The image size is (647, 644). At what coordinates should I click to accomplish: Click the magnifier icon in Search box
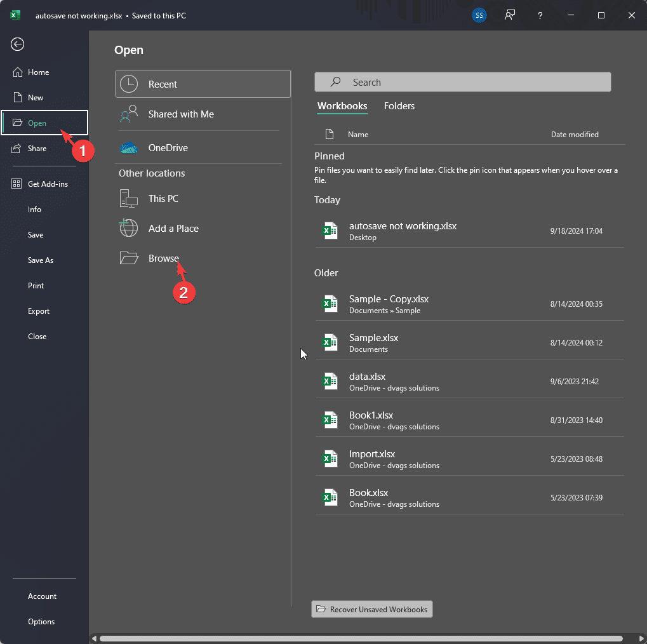coord(335,82)
